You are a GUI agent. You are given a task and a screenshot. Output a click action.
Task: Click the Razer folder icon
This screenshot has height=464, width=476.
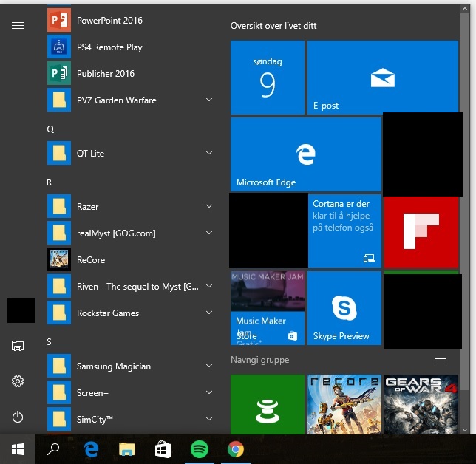59,206
